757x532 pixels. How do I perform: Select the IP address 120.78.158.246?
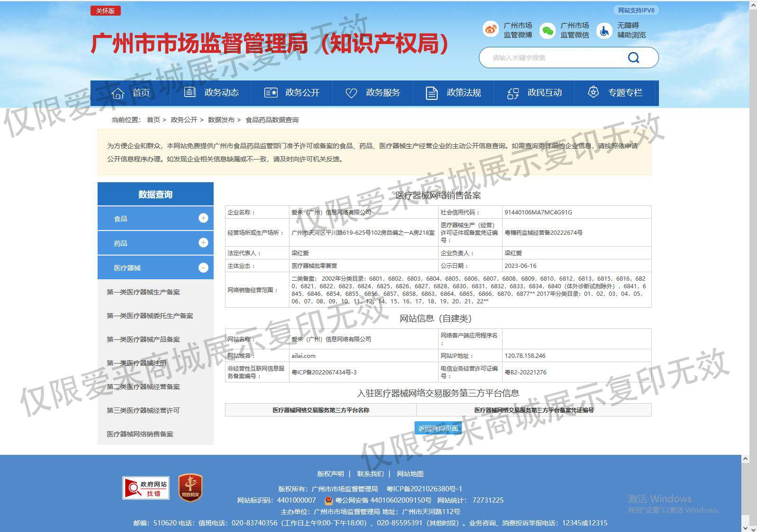525,356
